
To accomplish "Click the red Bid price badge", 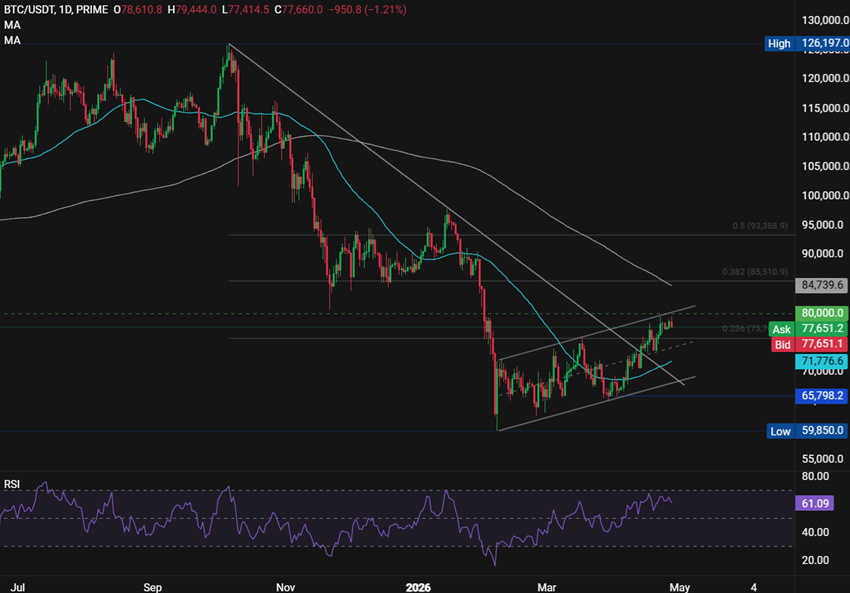I will [x=781, y=343].
